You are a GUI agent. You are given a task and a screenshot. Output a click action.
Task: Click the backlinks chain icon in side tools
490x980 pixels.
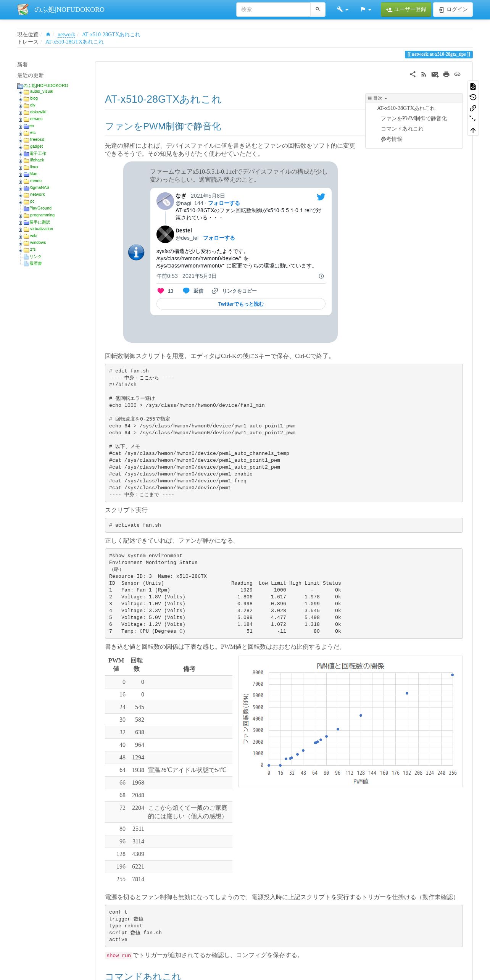(x=473, y=108)
